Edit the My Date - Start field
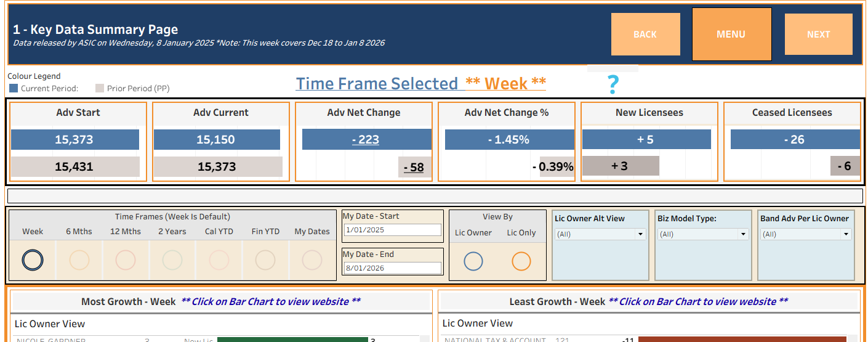The image size is (868, 342). click(393, 230)
